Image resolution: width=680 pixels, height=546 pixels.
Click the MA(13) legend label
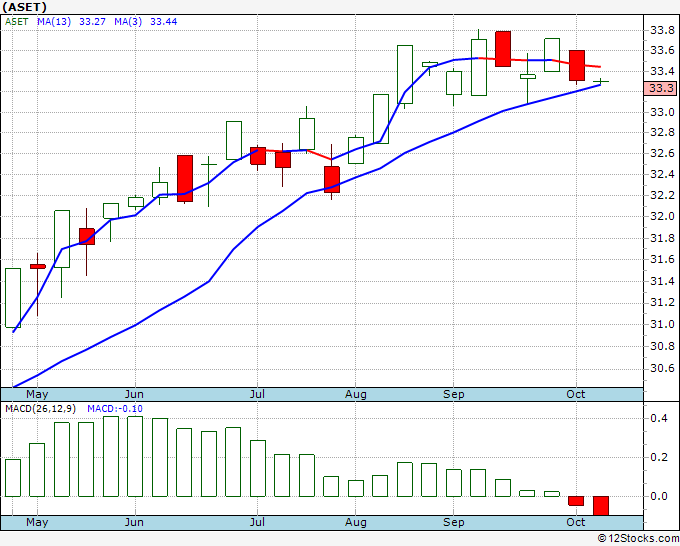click(54, 22)
